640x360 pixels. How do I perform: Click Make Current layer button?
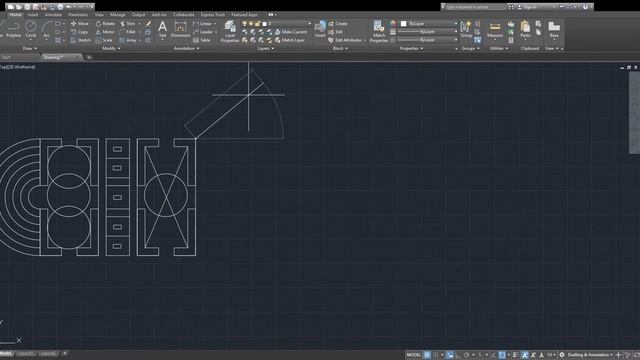pyautogui.click(x=291, y=32)
